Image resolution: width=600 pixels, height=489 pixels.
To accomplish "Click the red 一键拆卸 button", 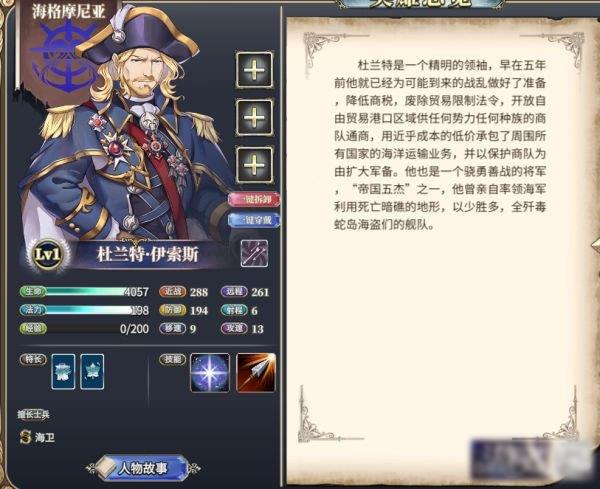I will coord(254,199).
